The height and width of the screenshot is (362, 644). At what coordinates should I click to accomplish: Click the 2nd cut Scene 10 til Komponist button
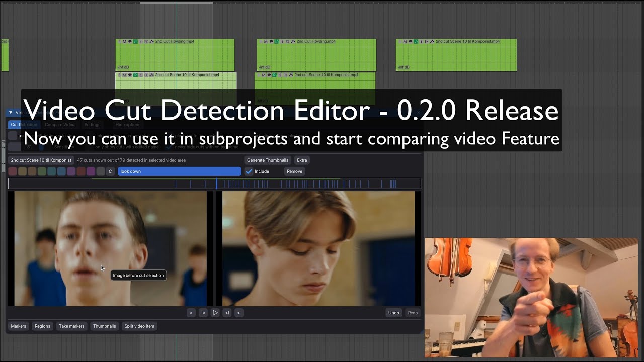click(41, 160)
